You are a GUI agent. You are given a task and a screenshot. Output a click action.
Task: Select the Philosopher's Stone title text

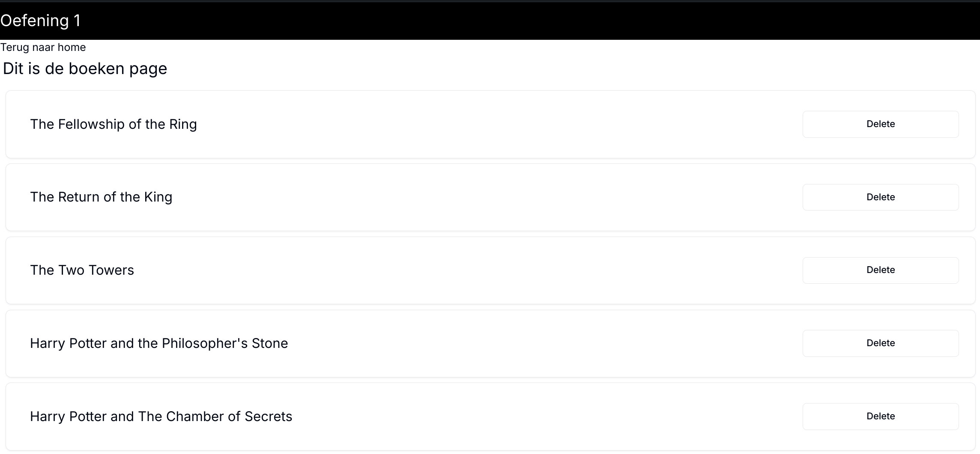coord(159,343)
